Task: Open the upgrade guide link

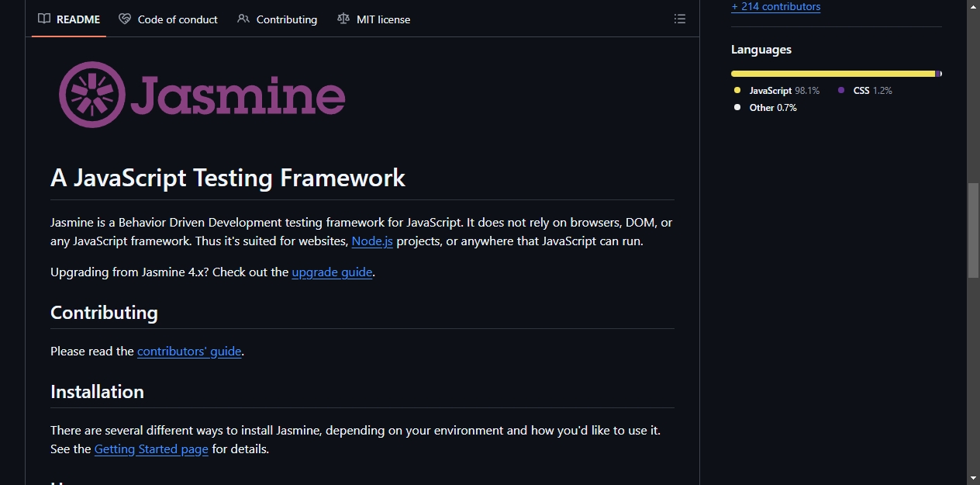Action: point(332,272)
